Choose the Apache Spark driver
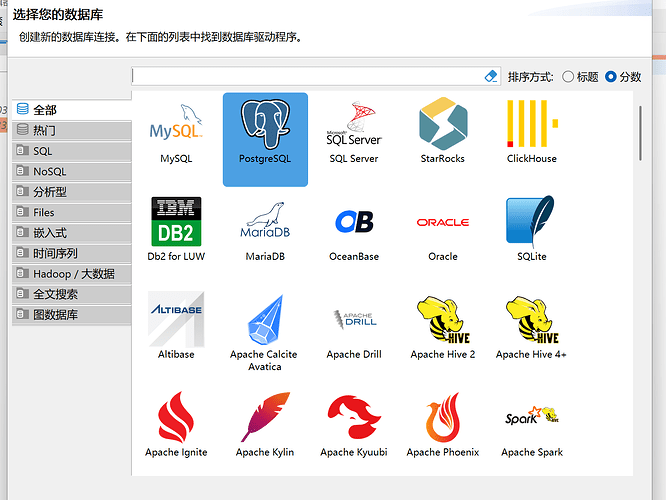 click(x=532, y=433)
